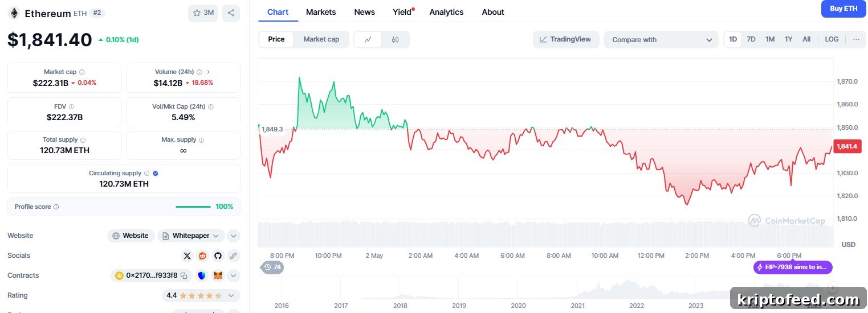Select Market cap chart toggle
Image resolution: width=868 pixels, height=313 pixels.
(321, 39)
